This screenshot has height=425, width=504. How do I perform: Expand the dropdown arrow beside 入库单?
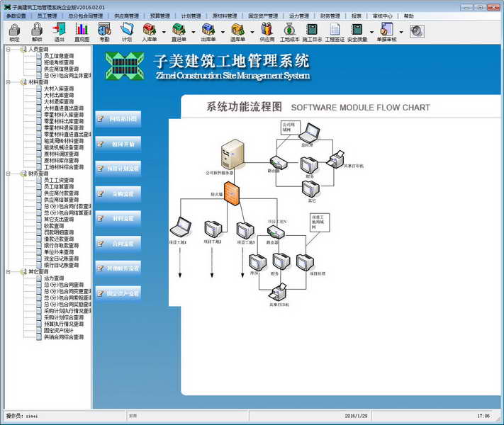pos(164,31)
